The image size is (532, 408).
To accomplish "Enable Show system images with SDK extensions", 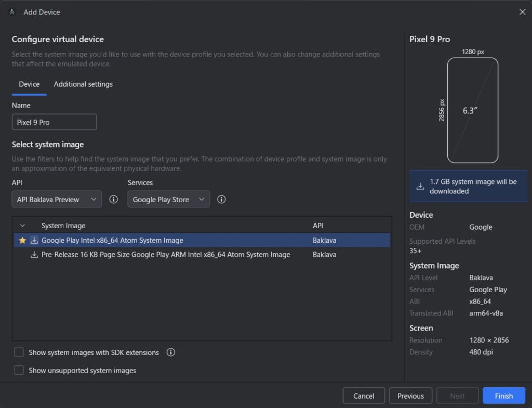I will coord(19,352).
